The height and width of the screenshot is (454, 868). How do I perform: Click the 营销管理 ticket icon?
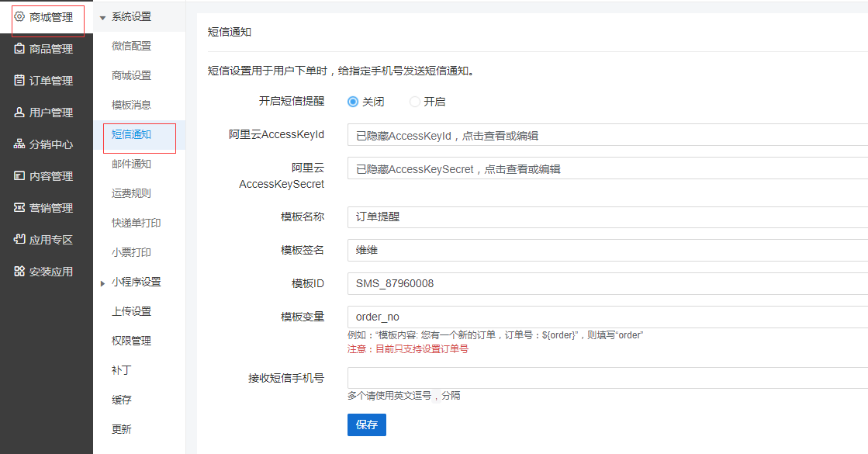(20, 208)
